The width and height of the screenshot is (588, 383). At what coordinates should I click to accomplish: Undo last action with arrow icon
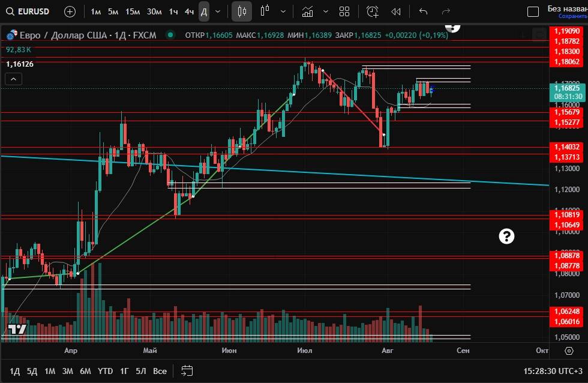[x=424, y=11]
